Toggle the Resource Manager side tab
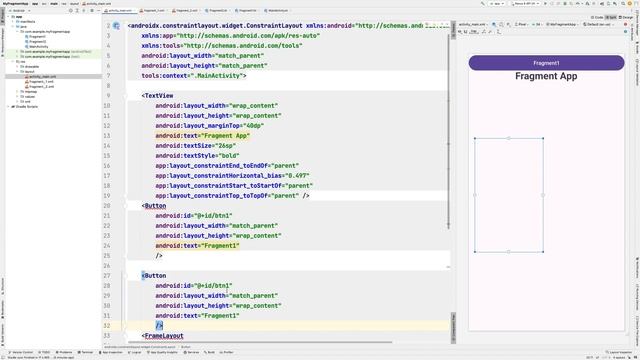 click(2, 41)
